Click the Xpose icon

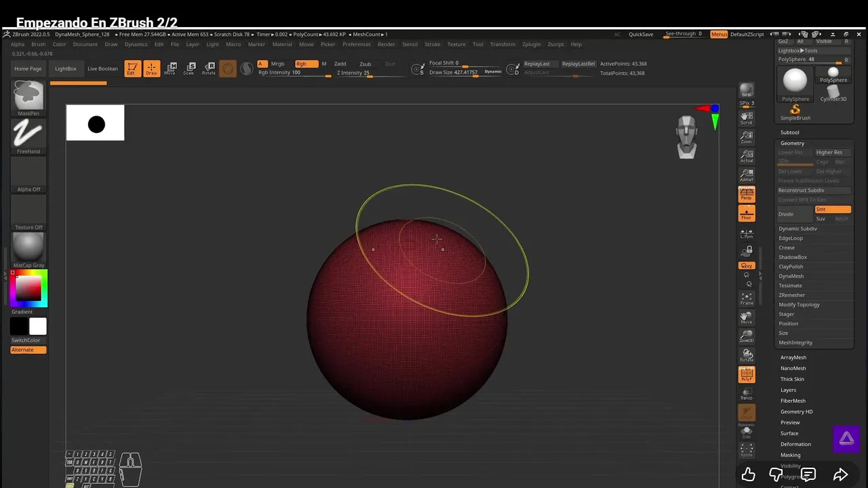[747, 450]
